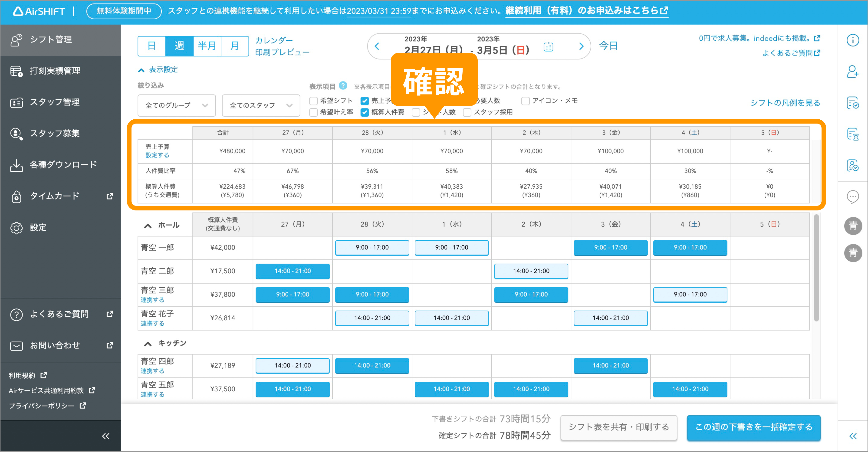Open スタッフ管理 in sidebar
Screen dimensions: 868x452
[60, 102]
